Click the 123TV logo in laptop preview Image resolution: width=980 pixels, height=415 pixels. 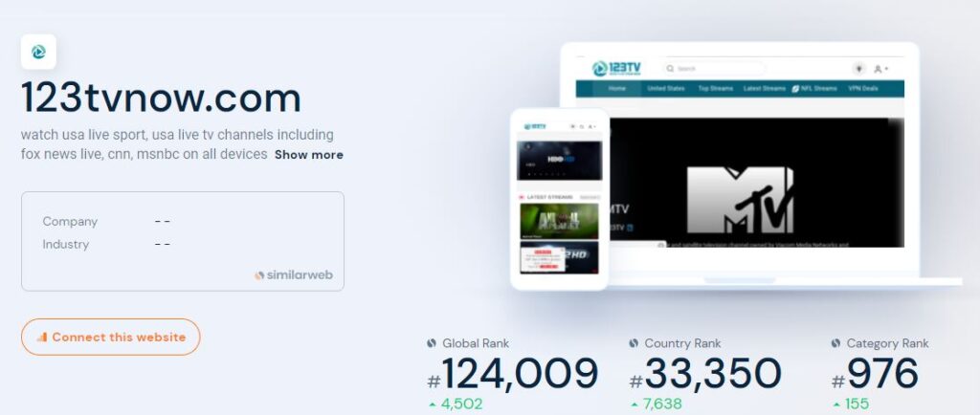tap(615, 69)
